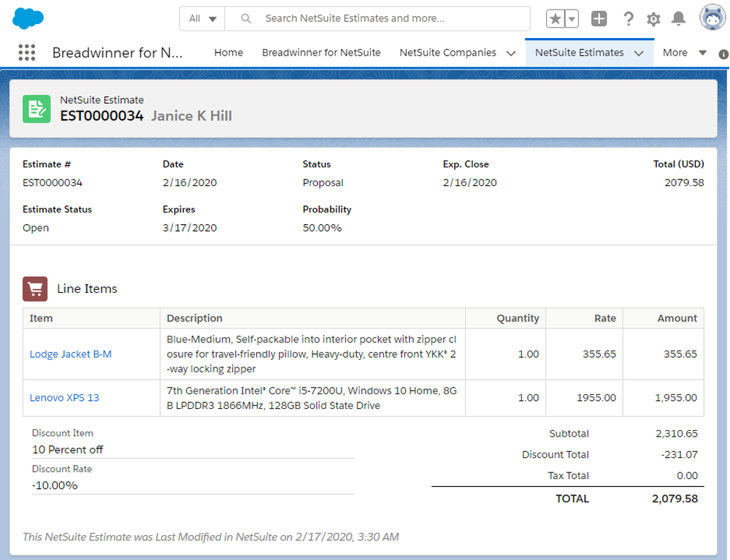Viewport: 730px width, 560px height.
Task: Open the Lodge Jacket B-M item link
Action: tap(71, 354)
